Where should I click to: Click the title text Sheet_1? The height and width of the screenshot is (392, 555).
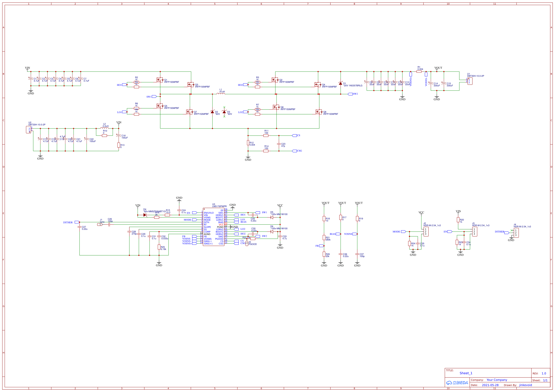tap(466, 373)
